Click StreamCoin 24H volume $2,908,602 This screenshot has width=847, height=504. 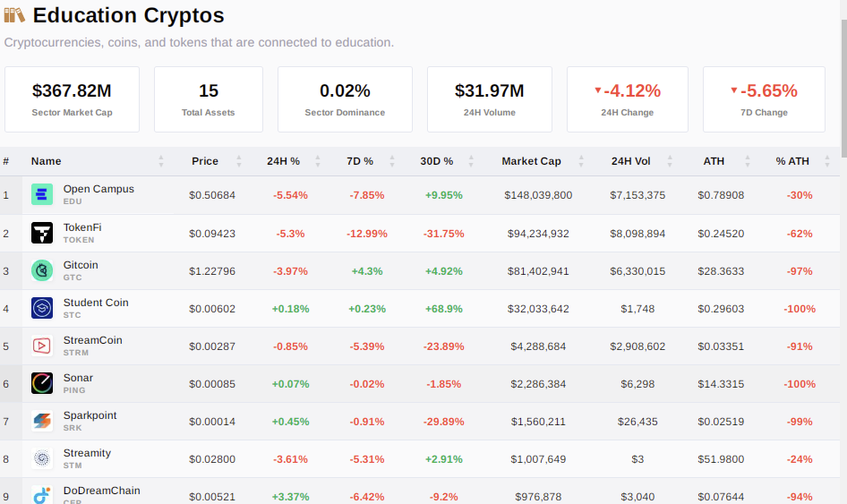click(x=637, y=346)
